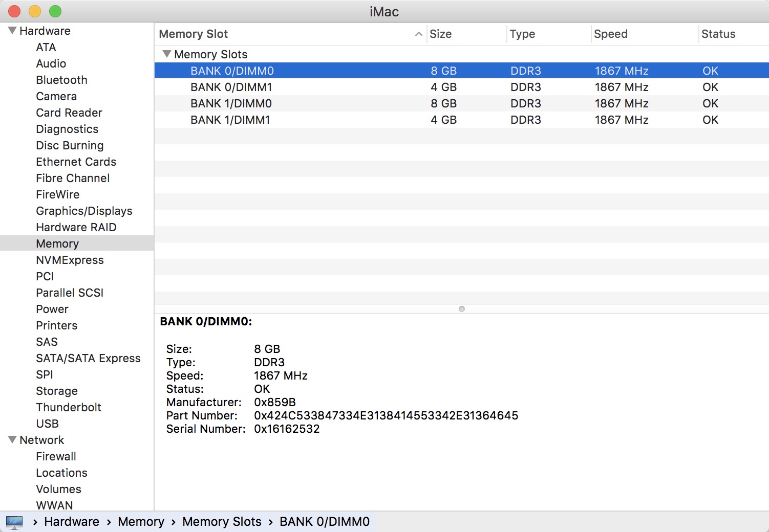This screenshot has height=532, width=769.
Task: Sort memory slots by the Speed column
Action: pyautogui.click(x=611, y=34)
